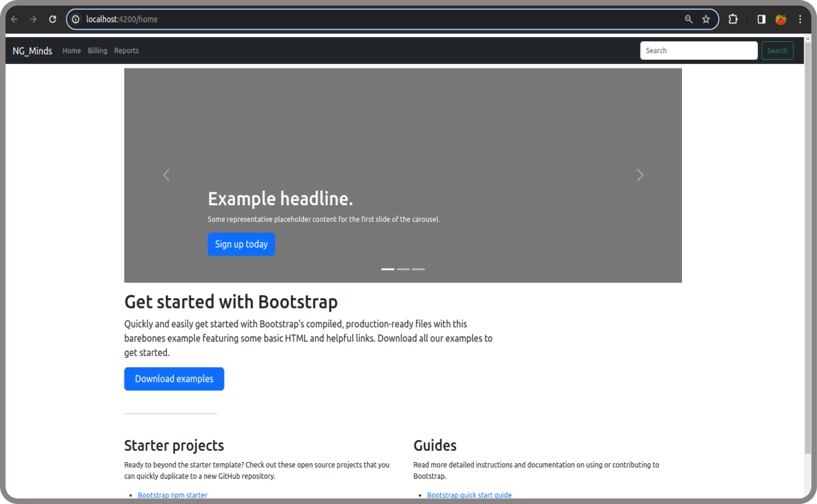Bookmark this page with star icon
The height and width of the screenshot is (504, 817).
pos(706,19)
